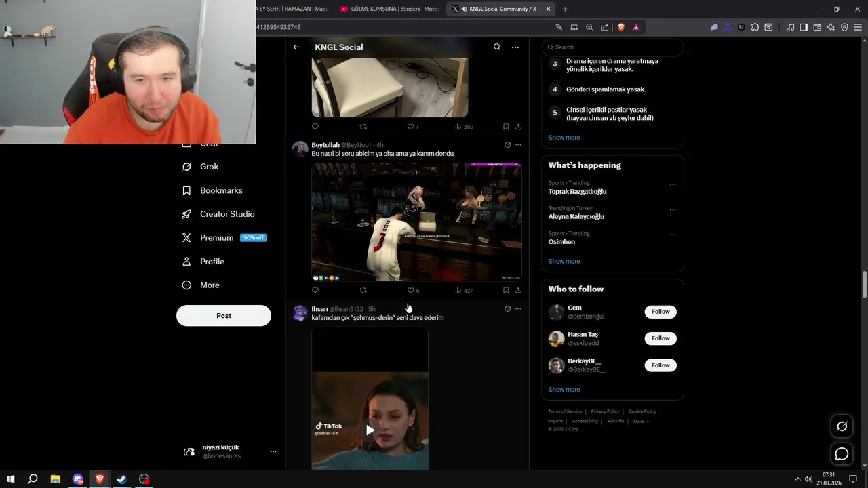Open Brave Leo AI icon
Image resolution: width=868 pixels, height=488 pixels.
point(831,27)
